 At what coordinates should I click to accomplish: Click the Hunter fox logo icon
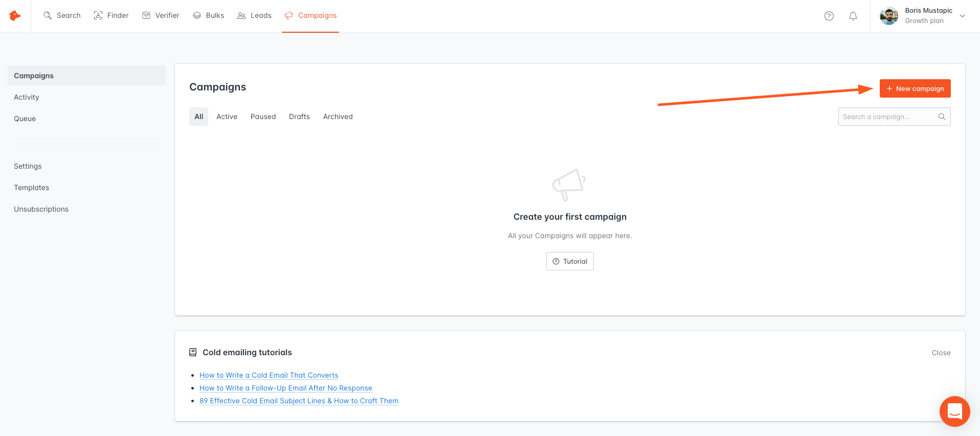(x=15, y=16)
